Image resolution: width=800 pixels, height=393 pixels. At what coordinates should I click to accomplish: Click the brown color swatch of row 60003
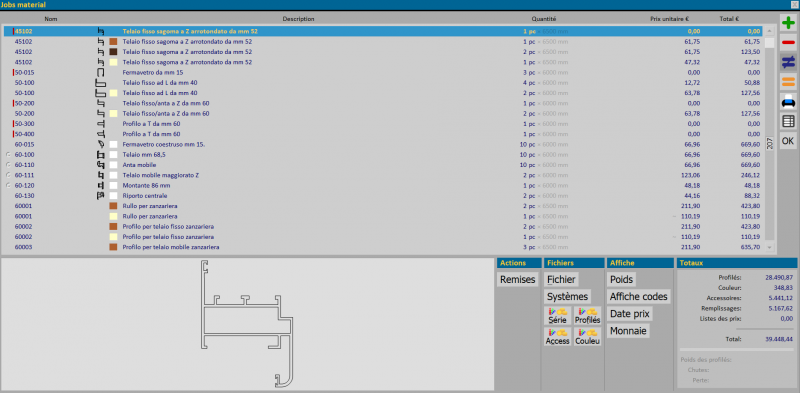point(113,247)
